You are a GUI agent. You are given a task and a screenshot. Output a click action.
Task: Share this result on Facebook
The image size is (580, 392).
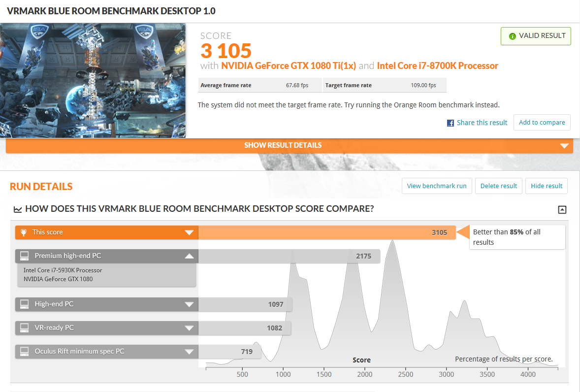point(482,123)
